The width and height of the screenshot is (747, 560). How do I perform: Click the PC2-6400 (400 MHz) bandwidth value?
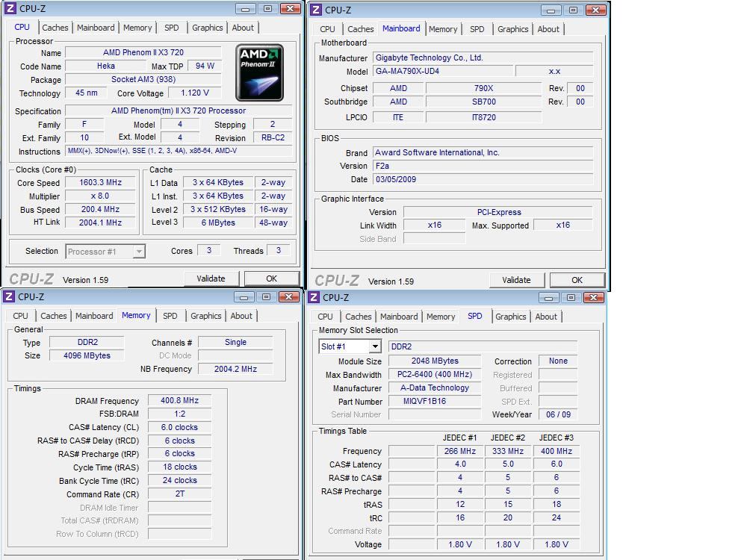point(435,374)
